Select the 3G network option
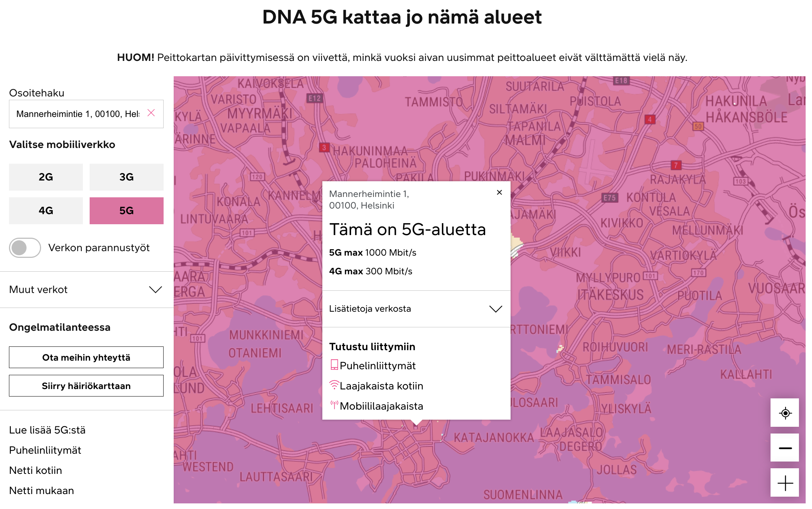 [126, 177]
